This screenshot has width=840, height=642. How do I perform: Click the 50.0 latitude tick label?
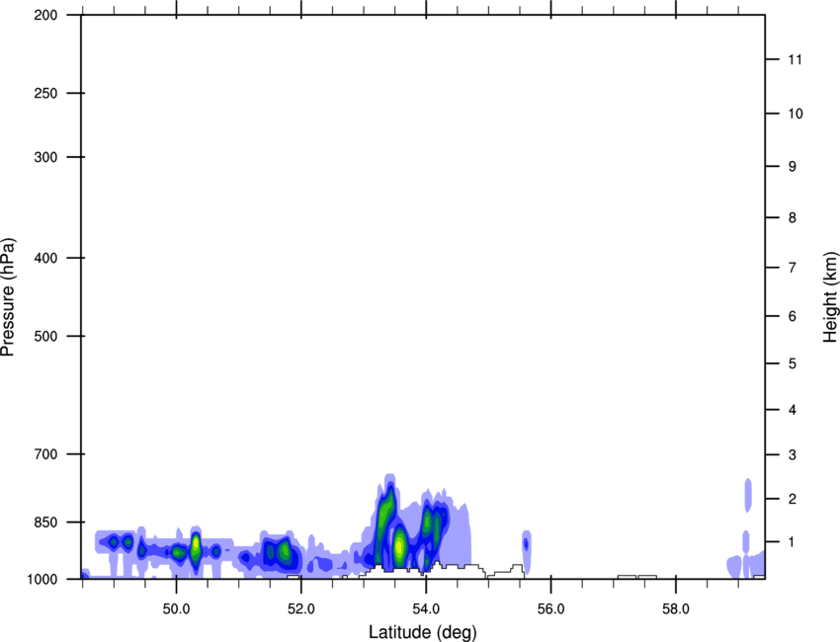click(176, 609)
